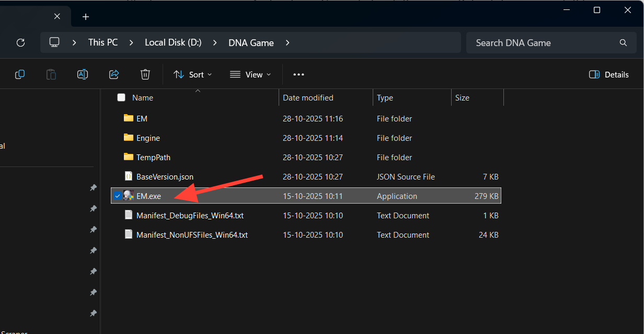Sort files by the Size column
This screenshot has width=644, height=334.
pyautogui.click(x=462, y=97)
